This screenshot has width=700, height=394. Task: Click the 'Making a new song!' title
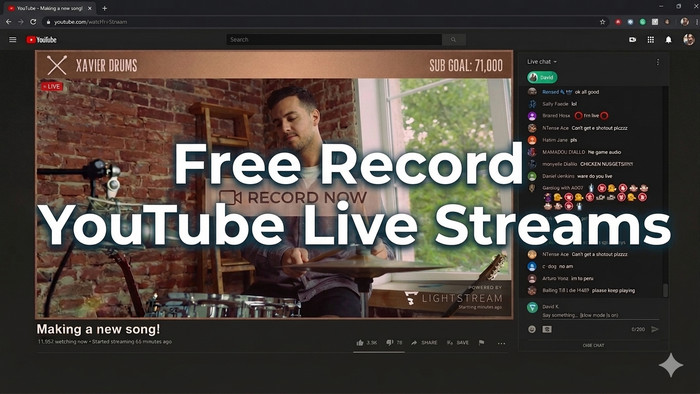(98, 329)
